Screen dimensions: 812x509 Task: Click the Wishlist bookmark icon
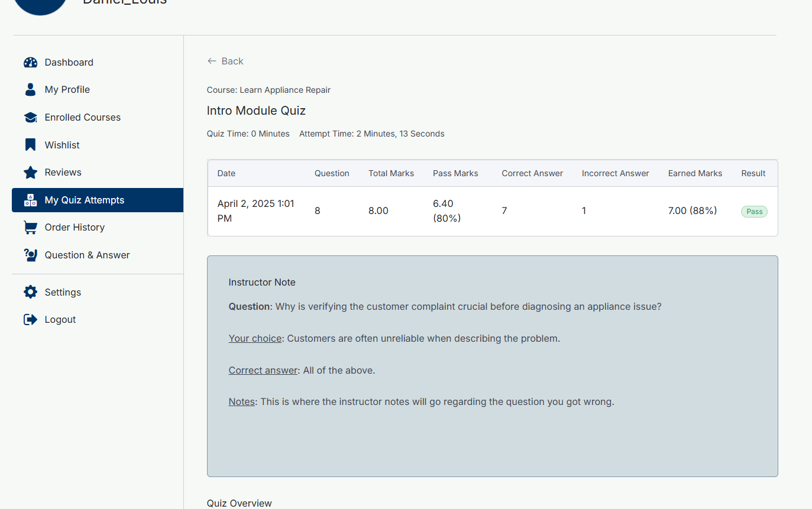(30, 145)
